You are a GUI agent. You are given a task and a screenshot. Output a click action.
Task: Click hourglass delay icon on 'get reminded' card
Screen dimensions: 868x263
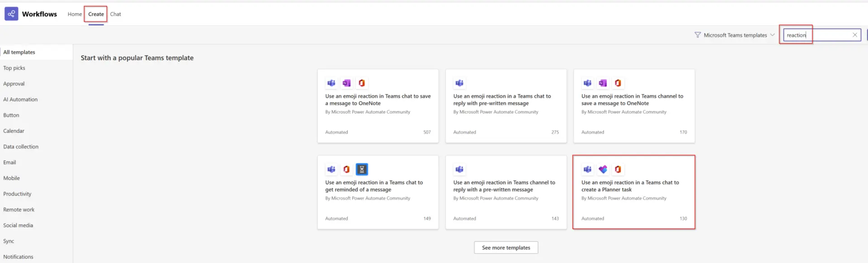(x=362, y=169)
